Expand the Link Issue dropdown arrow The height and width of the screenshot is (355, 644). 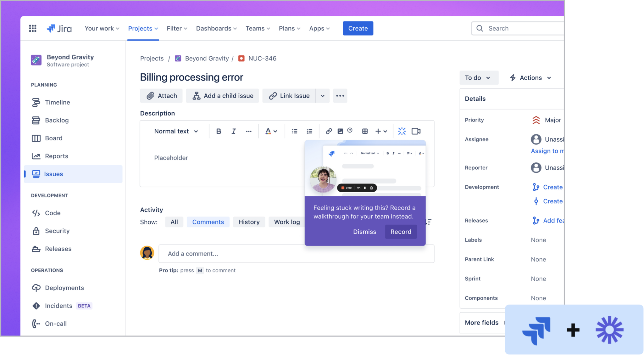322,96
